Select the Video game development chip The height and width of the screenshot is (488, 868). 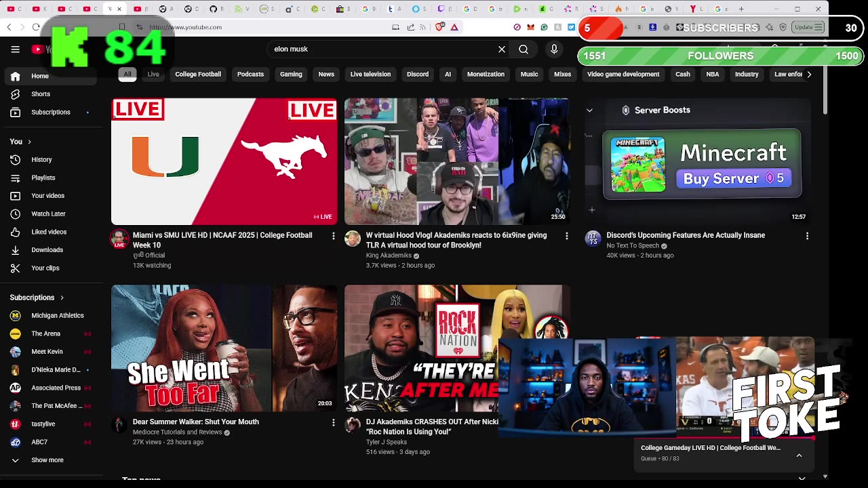pos(623,75)
